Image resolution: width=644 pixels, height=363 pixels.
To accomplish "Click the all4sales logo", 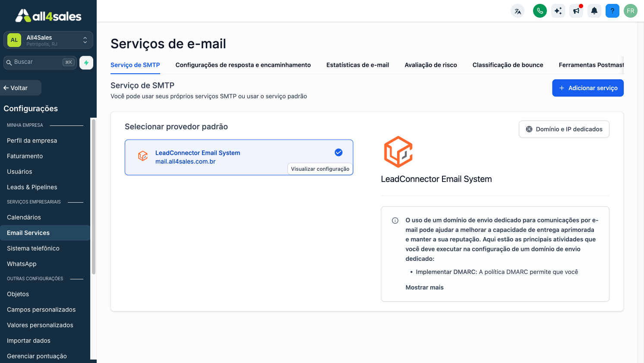I will tap(48, 16).
